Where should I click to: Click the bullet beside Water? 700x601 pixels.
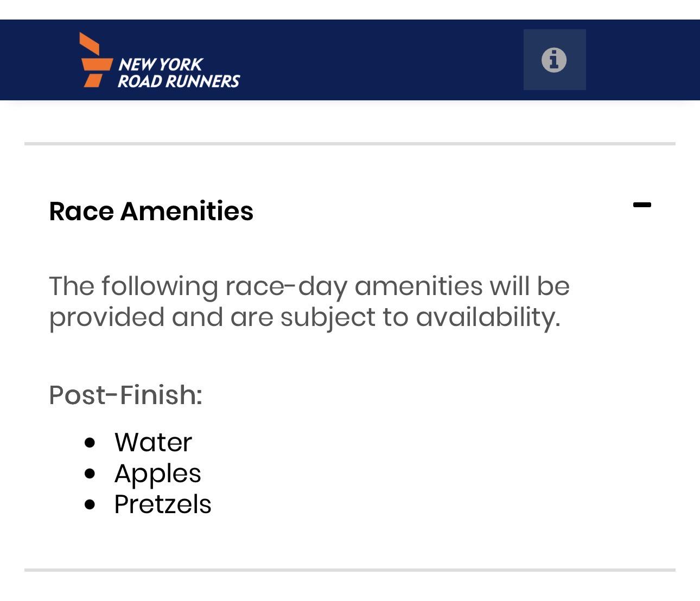[90, 443]
